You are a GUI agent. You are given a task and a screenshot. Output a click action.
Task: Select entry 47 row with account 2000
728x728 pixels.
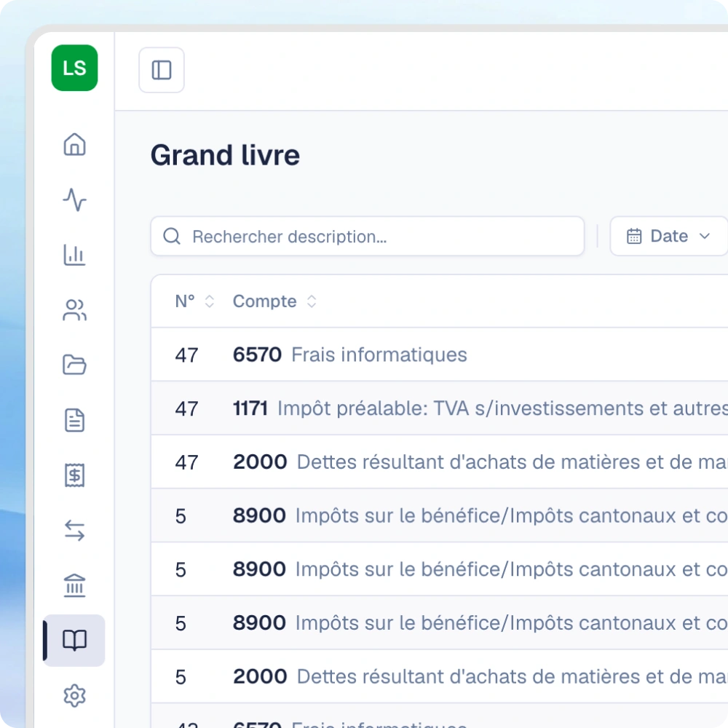(x=439, y=462)
